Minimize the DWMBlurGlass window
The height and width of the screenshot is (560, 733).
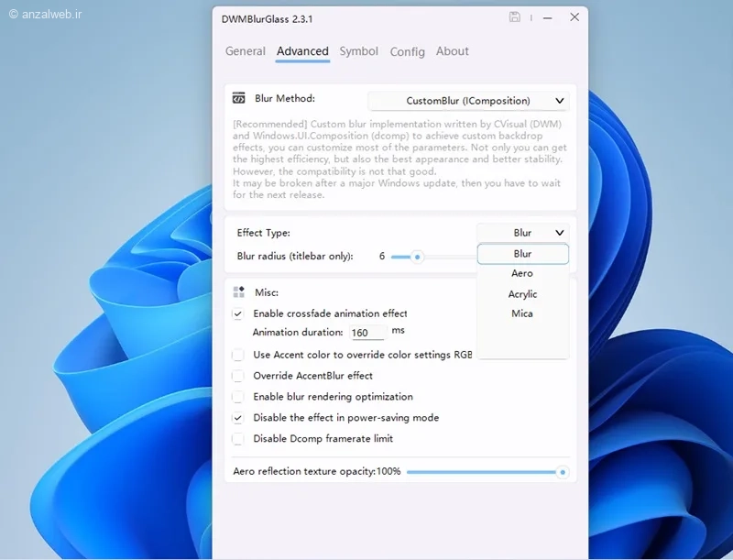544,17
